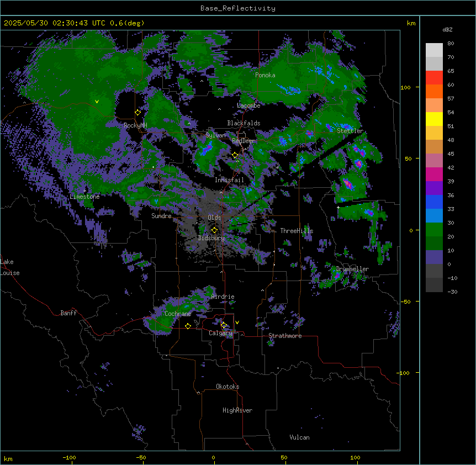The image size is (476, 465).
Task: Click the yellow diamond marker south of Cochrane
Action: pyautogui.click(x=188, y=326)
